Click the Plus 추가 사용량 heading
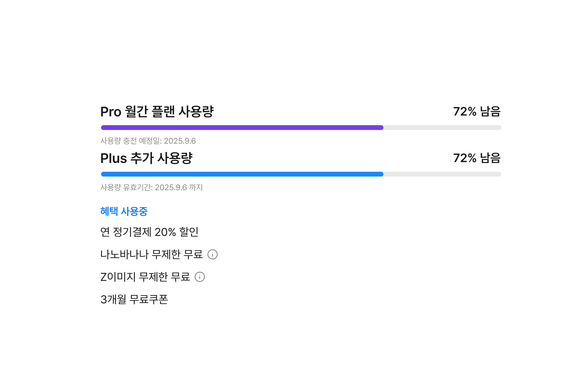This screenshot has height=390, width=588. click(146, 158)
